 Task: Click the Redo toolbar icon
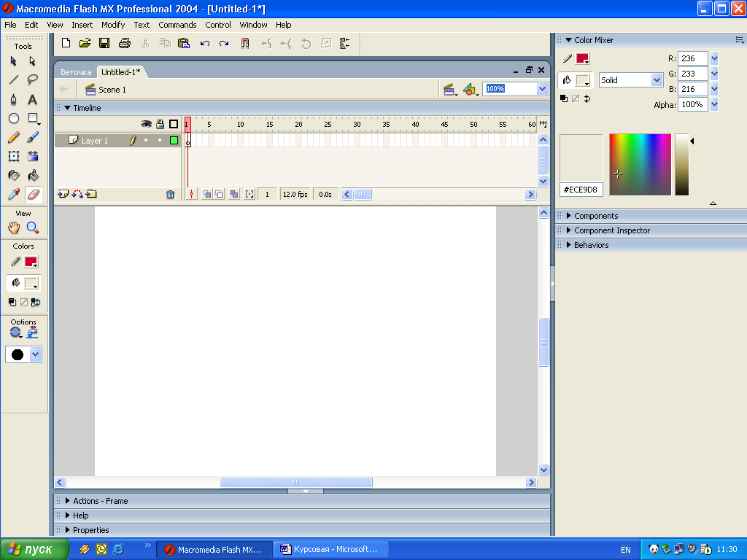[x=224, y=43]
